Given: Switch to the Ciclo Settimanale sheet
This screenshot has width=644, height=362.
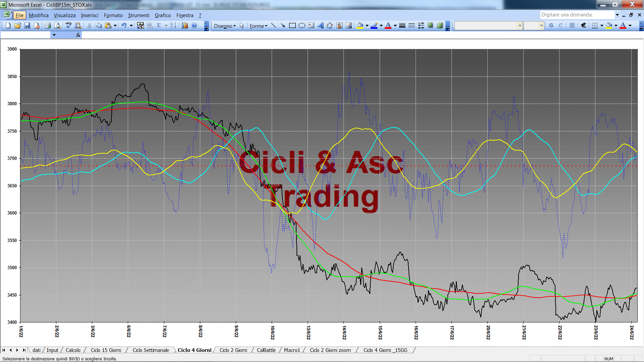Looking at the screenshot, I should pyautogui.click(x=151, y=350).
